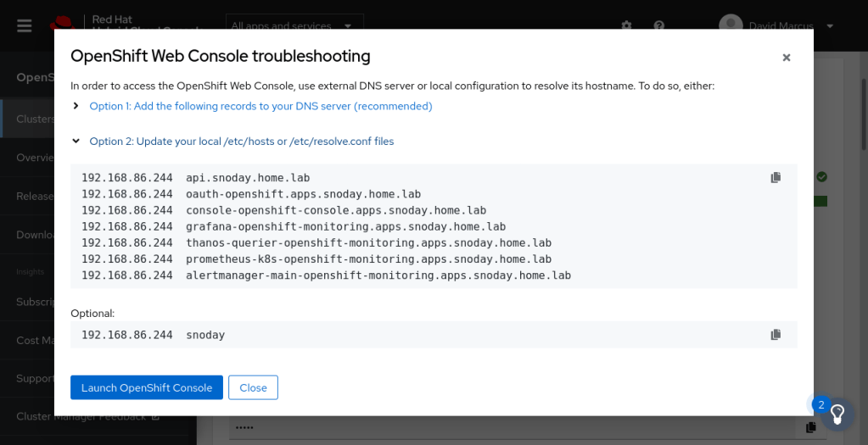868x445 pixels.
Task: Open the help question mark menu
Action: coord(659,25)
